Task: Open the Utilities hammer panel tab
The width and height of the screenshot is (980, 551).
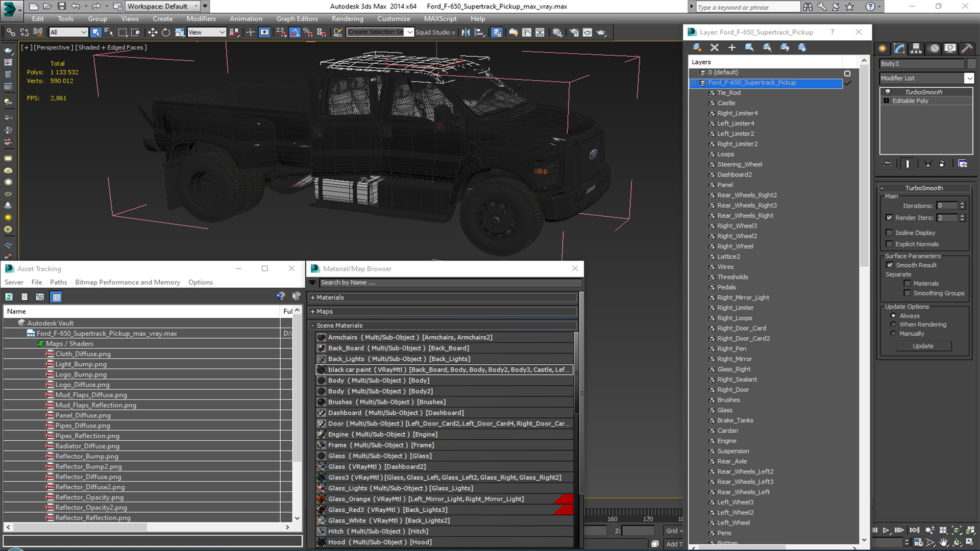Action: click(x=966, y=48)
